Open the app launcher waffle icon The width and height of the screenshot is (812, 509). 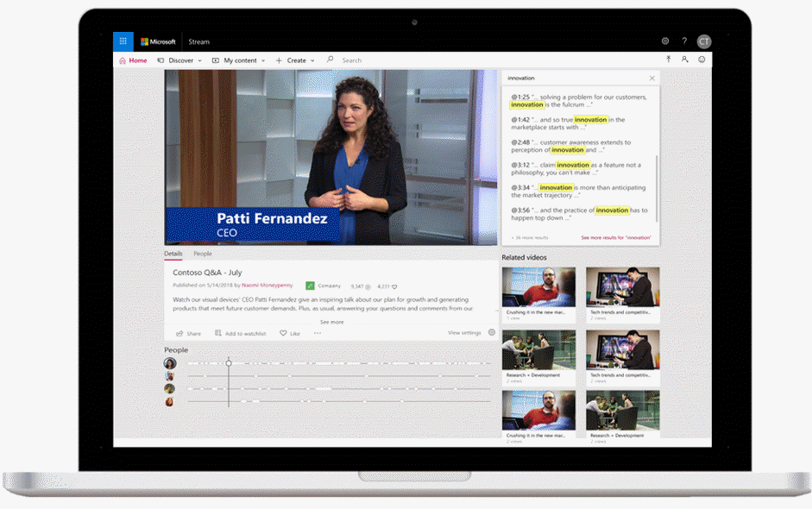(123, 41)
